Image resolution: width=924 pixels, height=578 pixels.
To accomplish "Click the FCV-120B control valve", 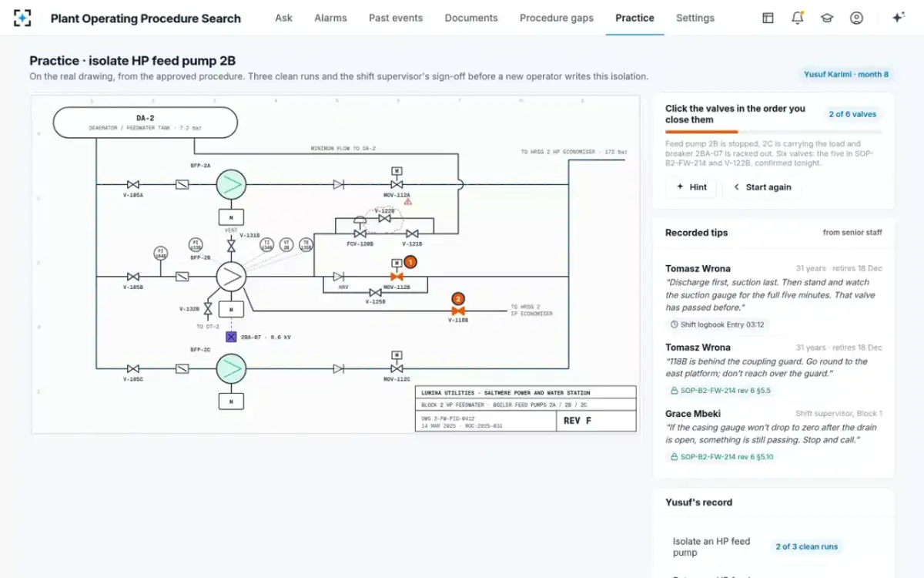I will pos(360,233).
